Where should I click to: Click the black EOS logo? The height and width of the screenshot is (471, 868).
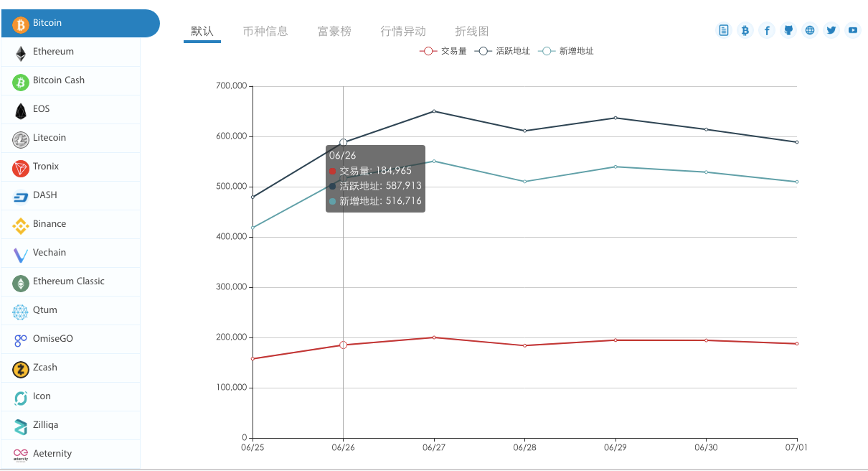coord(21,111)
